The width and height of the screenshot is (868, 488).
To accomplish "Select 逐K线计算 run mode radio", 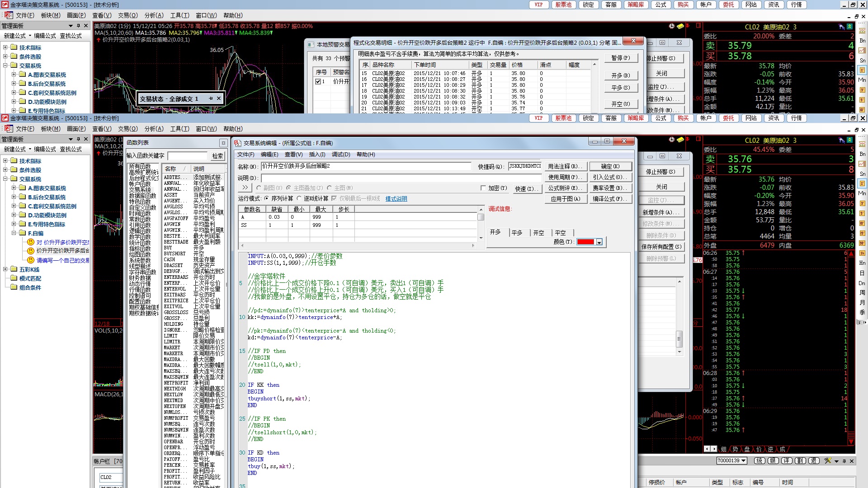I will pos(299,198).
